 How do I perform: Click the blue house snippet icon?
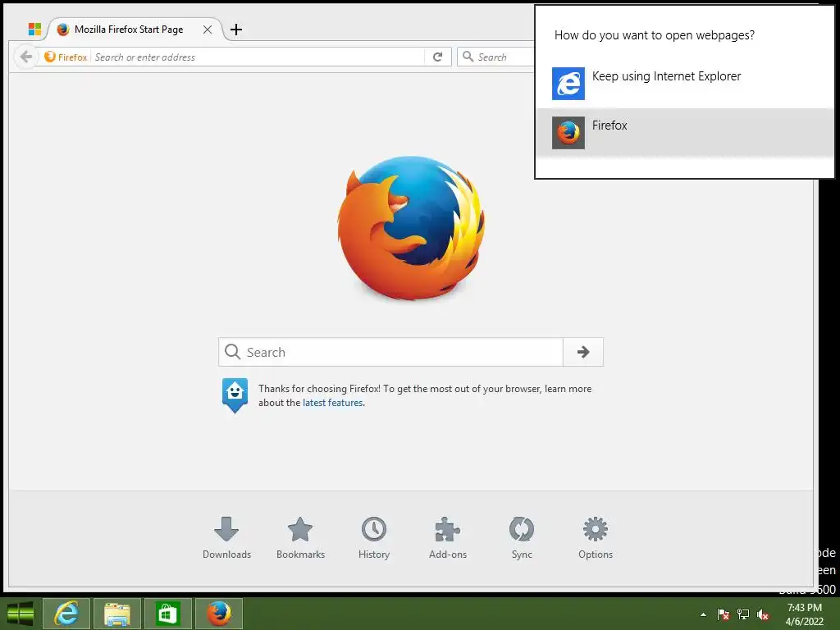pyautogui.click(x=235, y=395)
